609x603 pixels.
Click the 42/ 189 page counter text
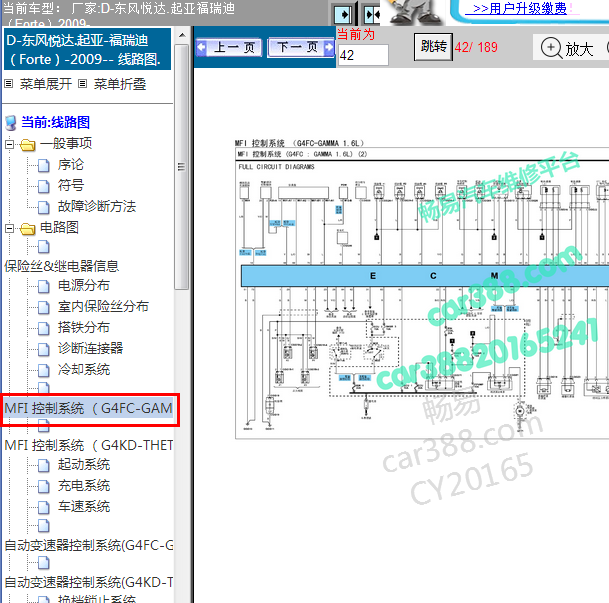point(476,47)
